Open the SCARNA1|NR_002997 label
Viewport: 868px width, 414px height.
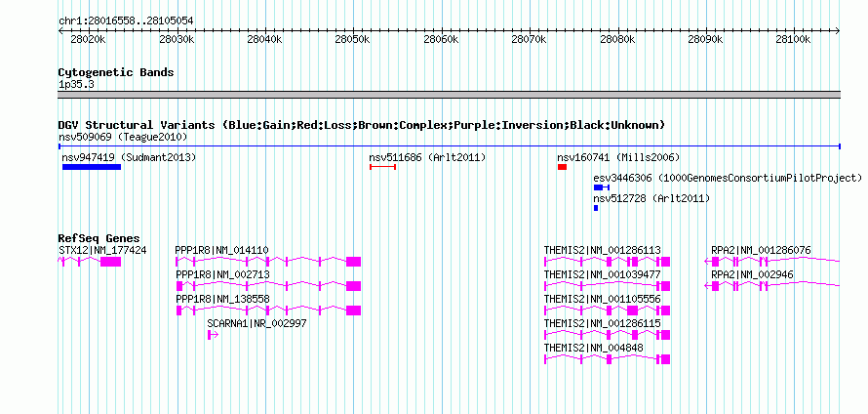tap(256, 323)
